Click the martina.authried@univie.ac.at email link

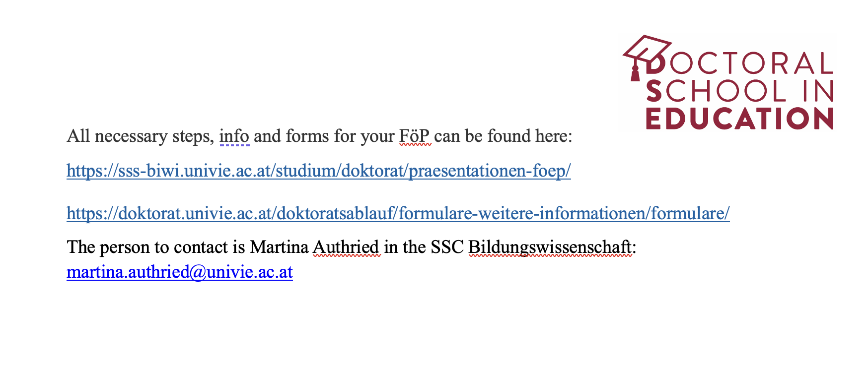(x=180, y=272)
